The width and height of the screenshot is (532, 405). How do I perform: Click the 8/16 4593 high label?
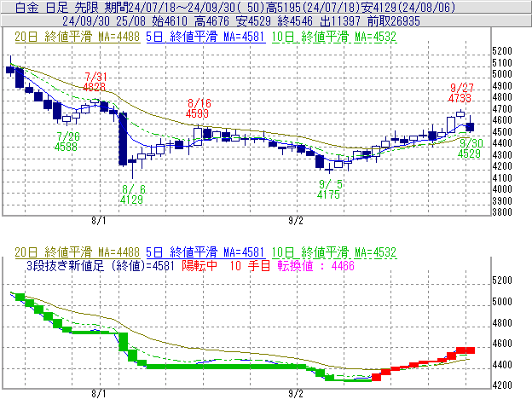(x=198, y=108)
